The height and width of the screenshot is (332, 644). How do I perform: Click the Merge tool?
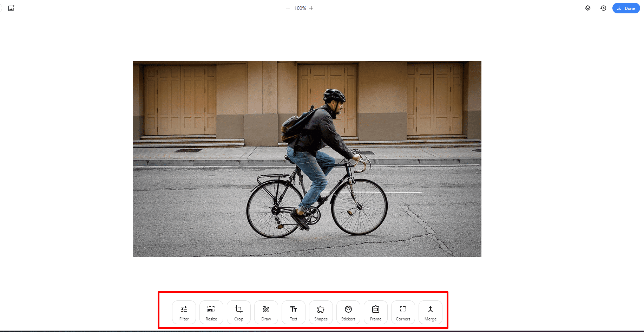point(431,312)
